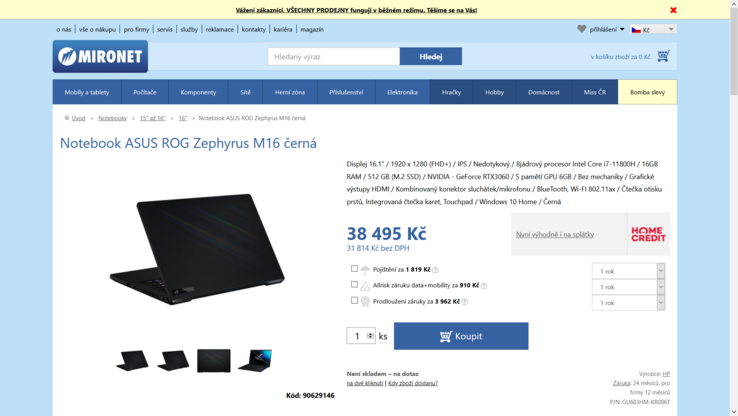Open Hobby menu
Viewport: 738px width, 416px height.
pos(495,92)
